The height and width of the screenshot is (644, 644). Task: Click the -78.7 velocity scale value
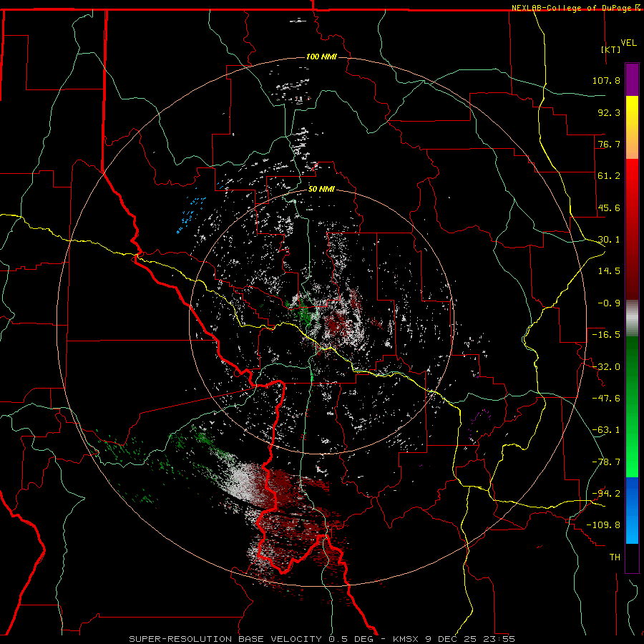point(606,462)
